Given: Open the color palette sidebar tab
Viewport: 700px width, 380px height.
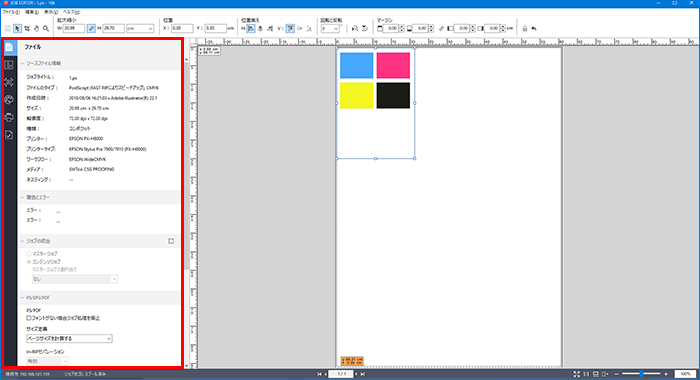Looking at the screenshot, I should (x=9, y=100).
